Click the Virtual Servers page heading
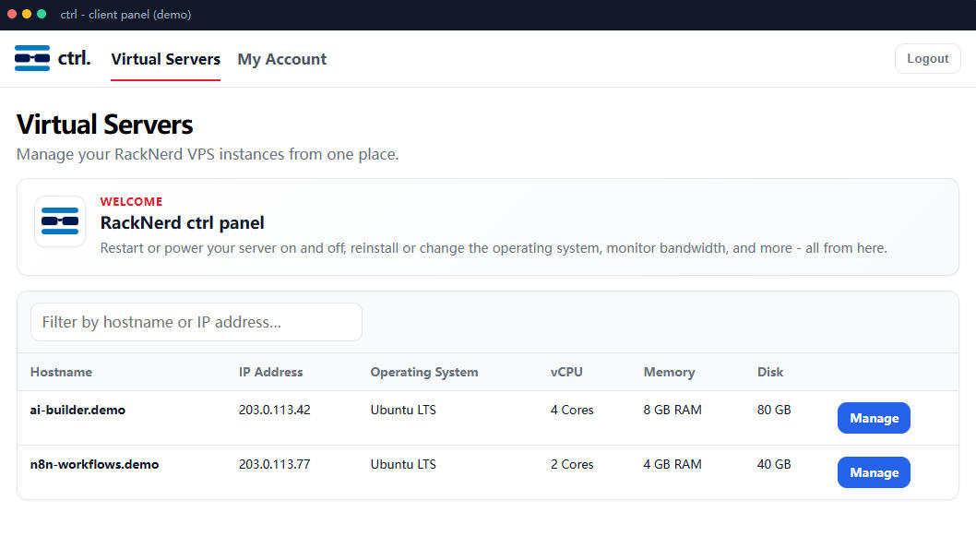 104,125
